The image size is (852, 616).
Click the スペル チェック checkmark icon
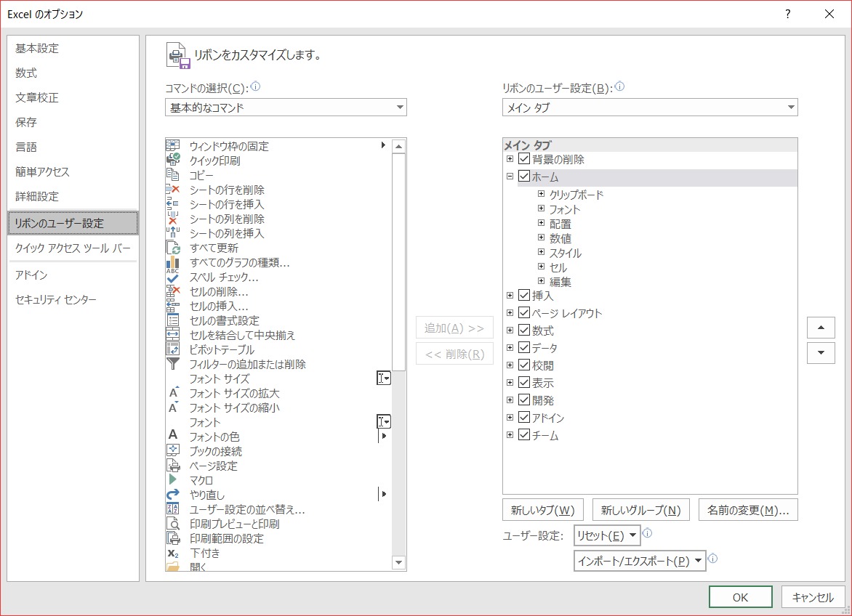(173, 278)
